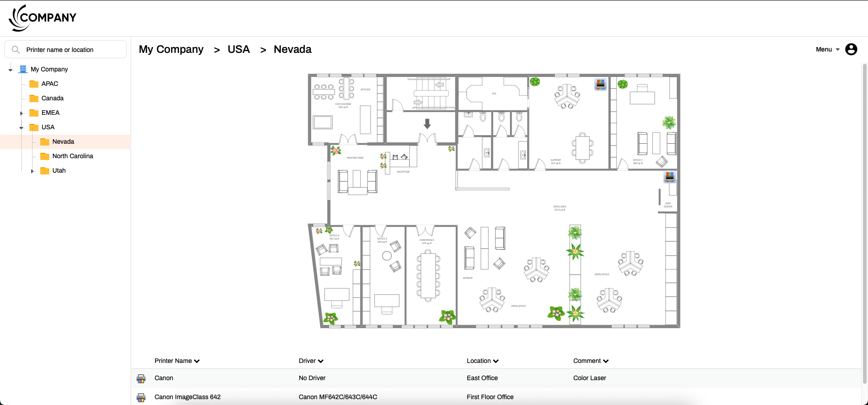Select Canada in the tree
The height and width of the screenshot is (405, 868).
pyautogui.click(x=52, y=98)
